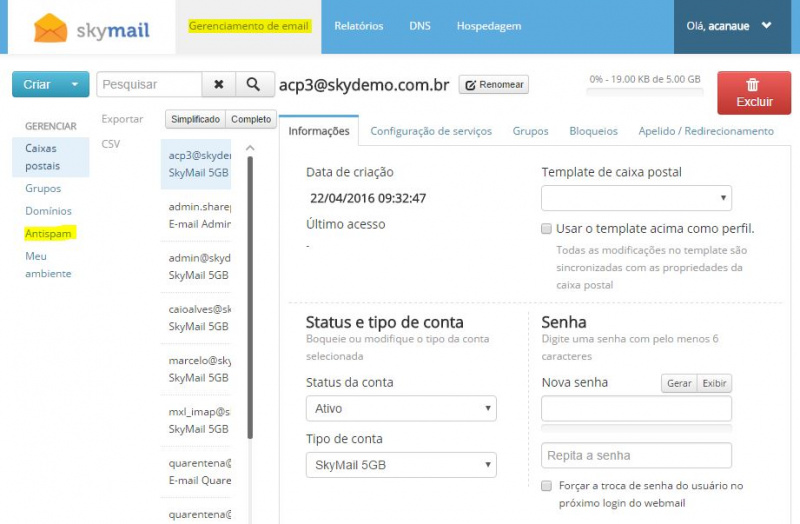Switch to the Grupos tab
The width and height of the screenshot is (800, 524).
[x=531, y=131]
